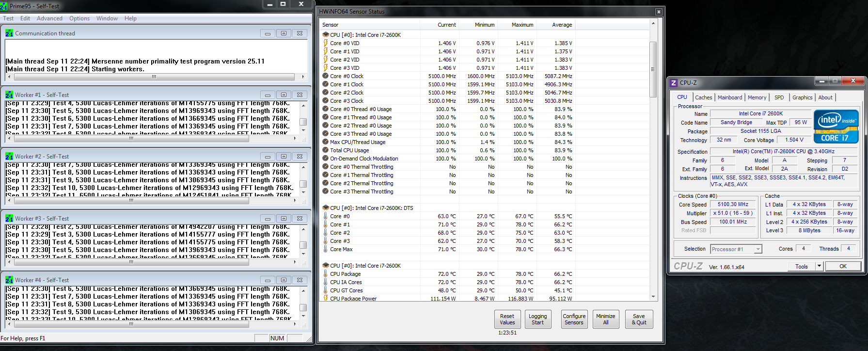Switch to the SPD tab in CPU-Z
Viewport: 868px width, 351px height.
click(779, 97)
